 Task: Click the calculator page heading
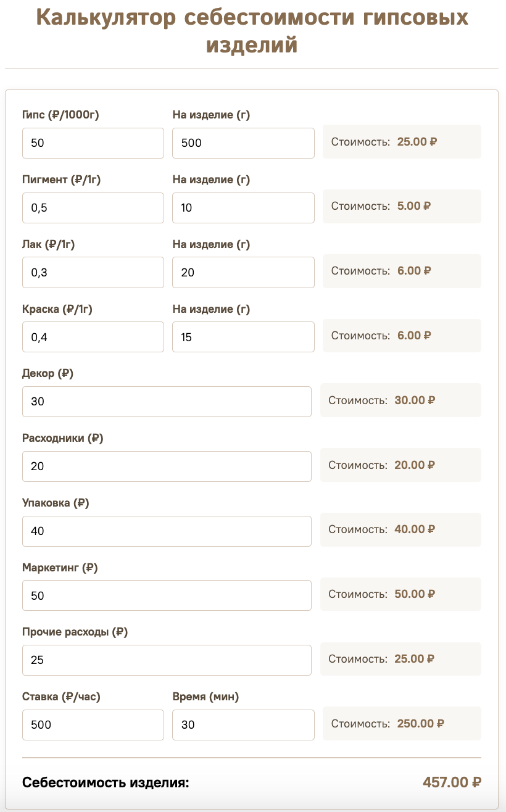coord(252,31)
